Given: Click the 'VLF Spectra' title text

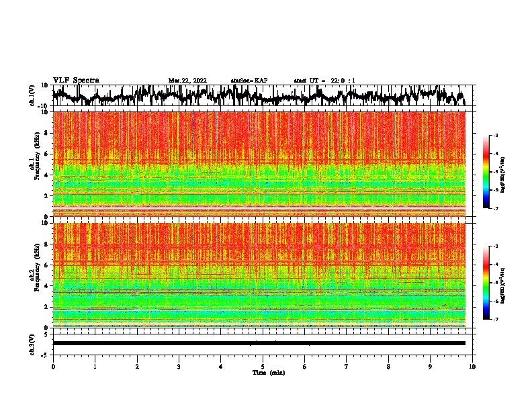Looking at the screenshot, I should (76, 80).
